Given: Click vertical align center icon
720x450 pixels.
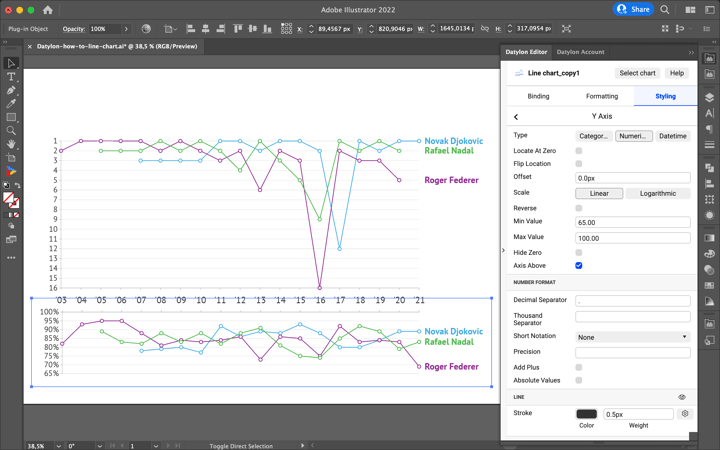Looking at the screenshot, I should pos(253,28).
